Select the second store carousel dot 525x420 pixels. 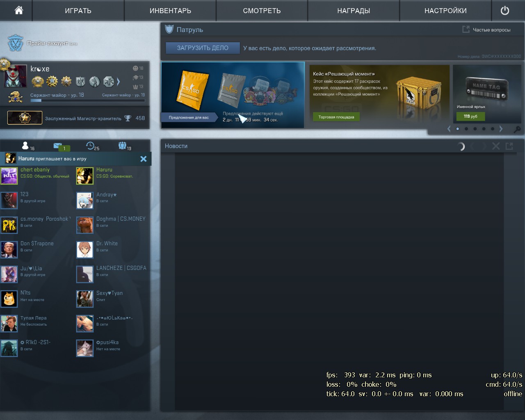[x=466, y=129]
